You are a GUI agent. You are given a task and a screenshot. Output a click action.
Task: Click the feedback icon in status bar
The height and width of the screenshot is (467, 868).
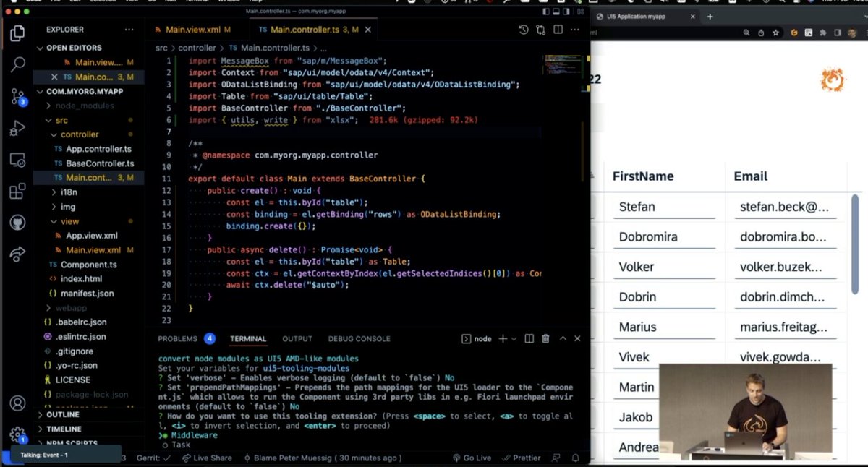(556, 458)
